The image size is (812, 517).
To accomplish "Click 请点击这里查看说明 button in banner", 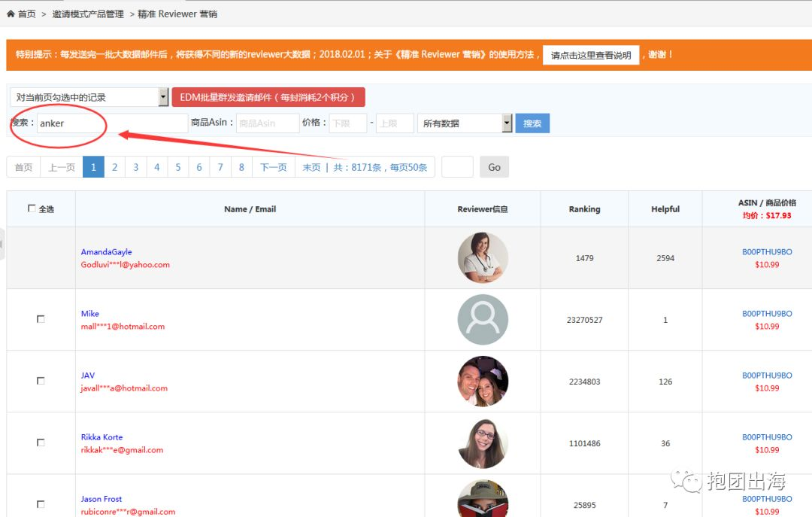I will tap(591, 55).
